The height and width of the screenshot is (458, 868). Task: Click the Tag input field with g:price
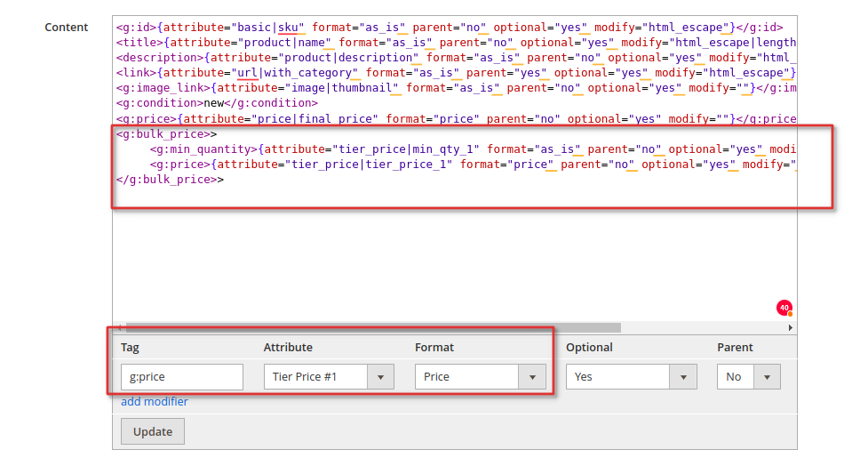coord(182,376)
